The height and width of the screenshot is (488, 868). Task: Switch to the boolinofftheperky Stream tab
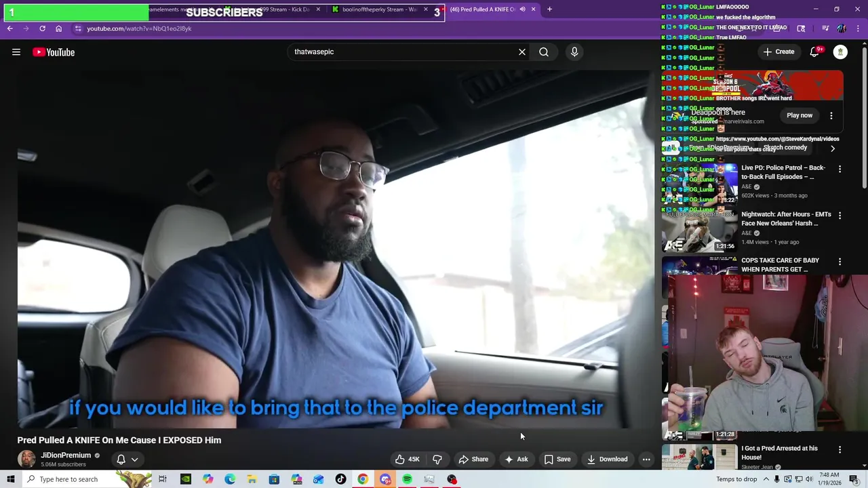click(380, 9)
